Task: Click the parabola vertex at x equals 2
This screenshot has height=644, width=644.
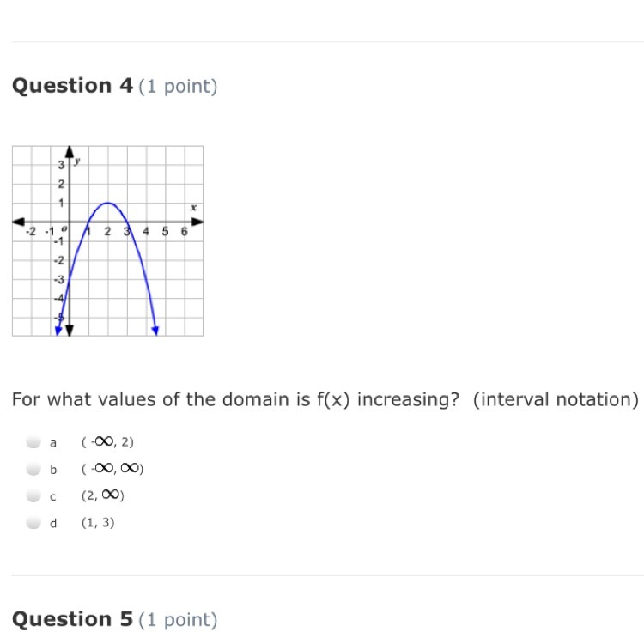Action: [107, 203]
